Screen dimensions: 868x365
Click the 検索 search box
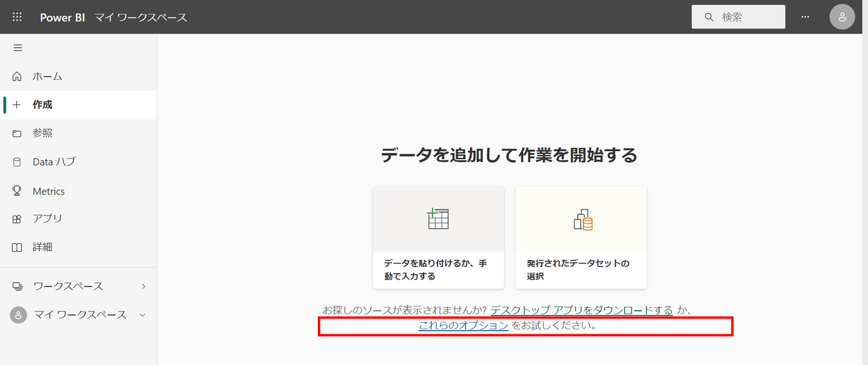pyautogui.click(x=738, y=17)
